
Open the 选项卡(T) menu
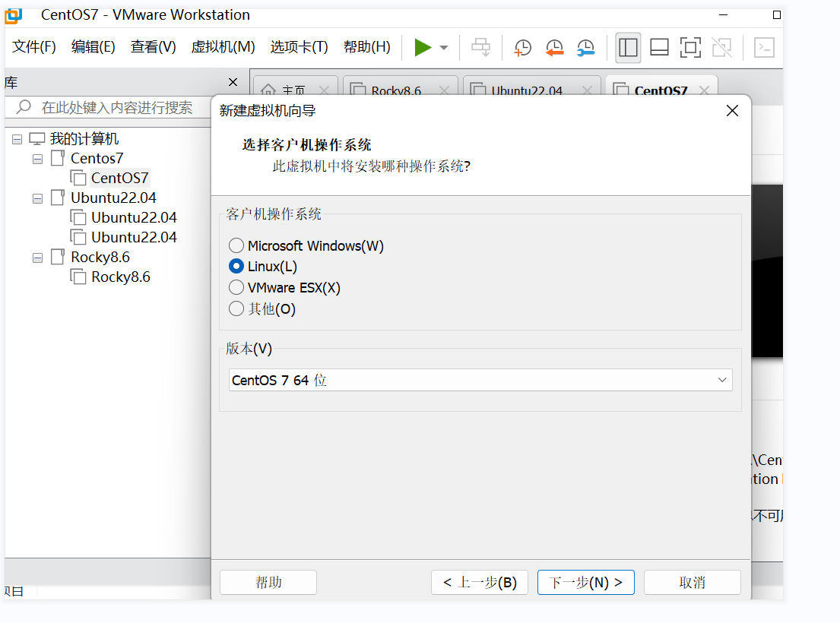pos(299,47)
